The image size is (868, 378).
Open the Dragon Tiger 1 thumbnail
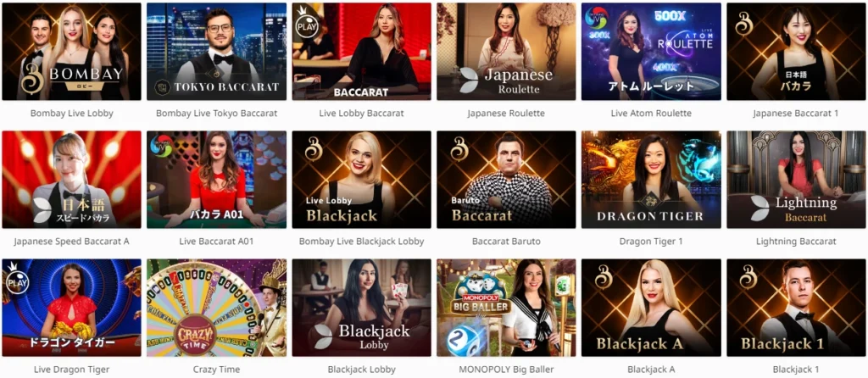pyautogui.click(x=651, y=180)
